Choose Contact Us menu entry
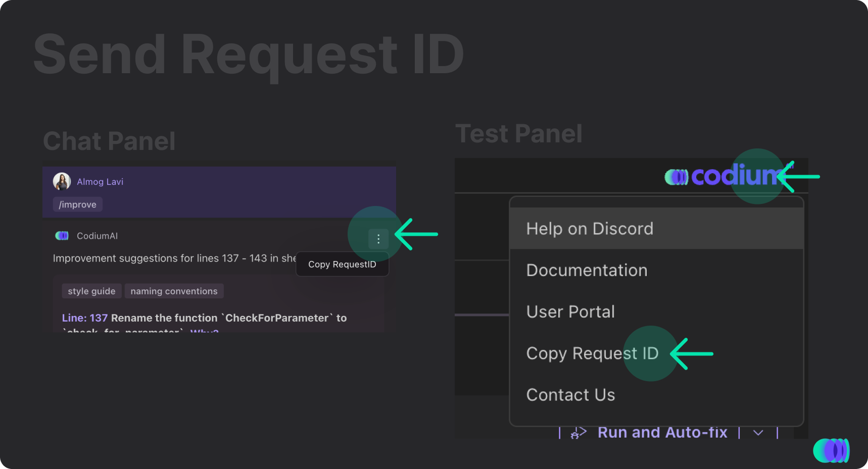868x469 pixels. [656, 395]
